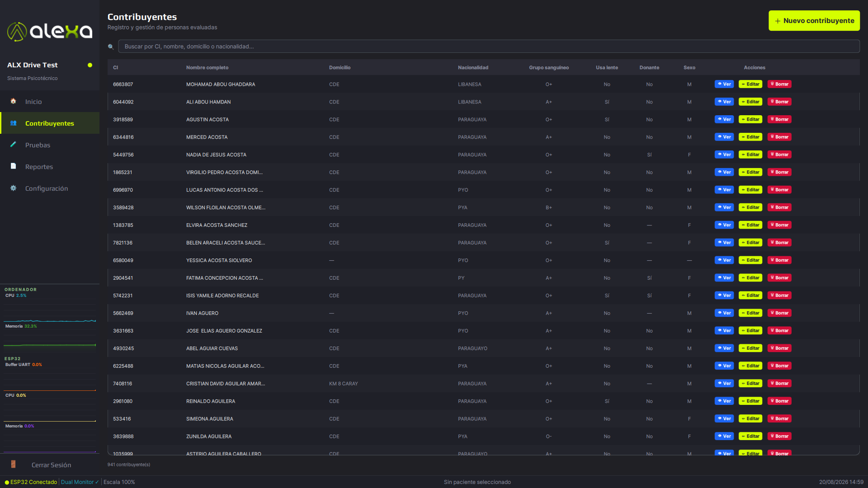
Task: Click the Reportes document icon
Action: [14, 166]
